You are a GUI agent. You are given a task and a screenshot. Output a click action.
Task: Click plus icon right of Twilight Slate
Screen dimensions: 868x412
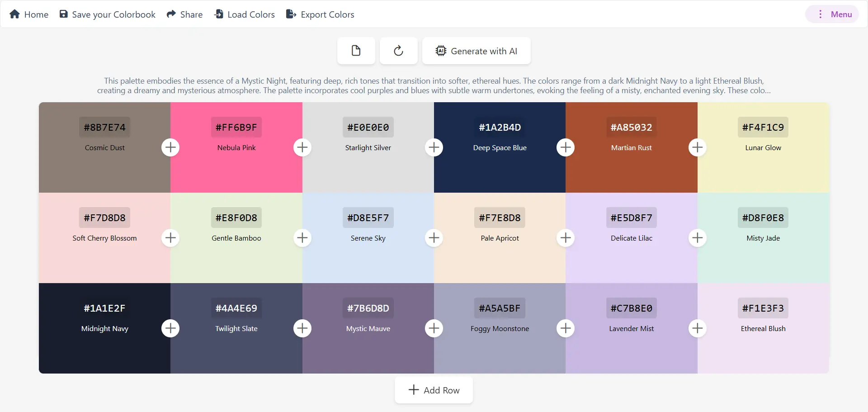pyautogui.click(x=302, y=328)
